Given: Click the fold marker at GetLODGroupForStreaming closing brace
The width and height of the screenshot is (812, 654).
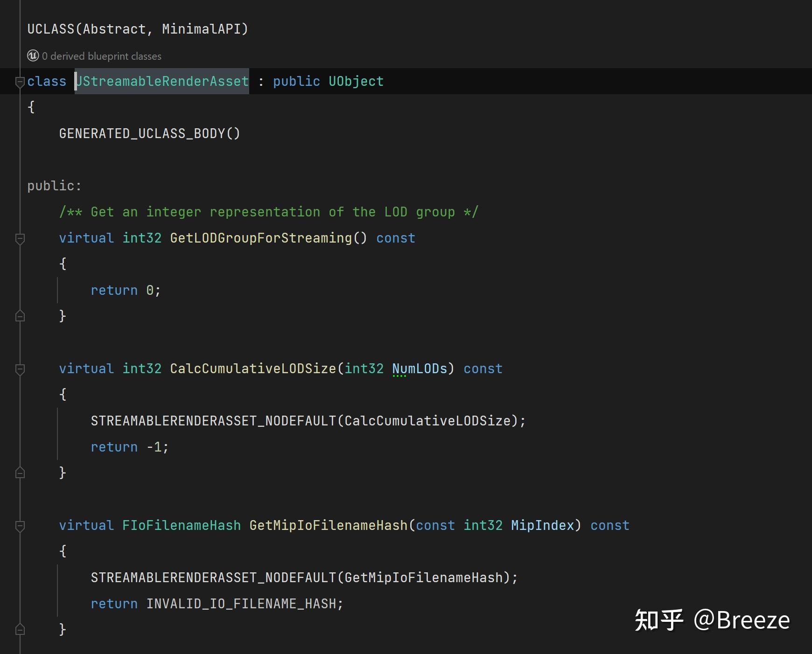Looking at the screenshot, I should point(19,316).
